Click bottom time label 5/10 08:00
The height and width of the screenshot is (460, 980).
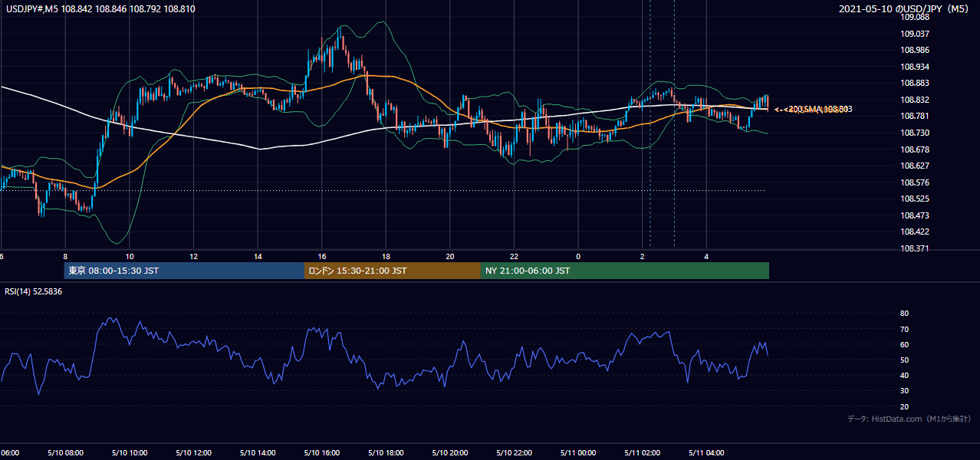pyautogui.click(x=65, y=453)
